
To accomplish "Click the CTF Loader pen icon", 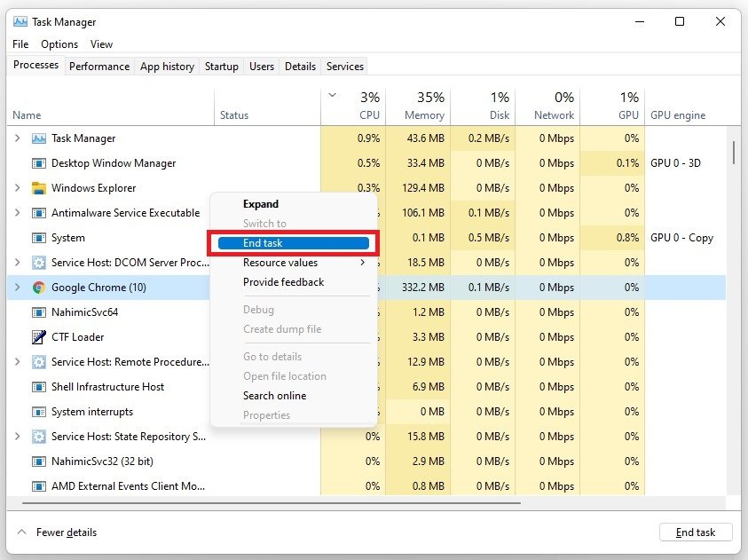I will tap(39, 337).
